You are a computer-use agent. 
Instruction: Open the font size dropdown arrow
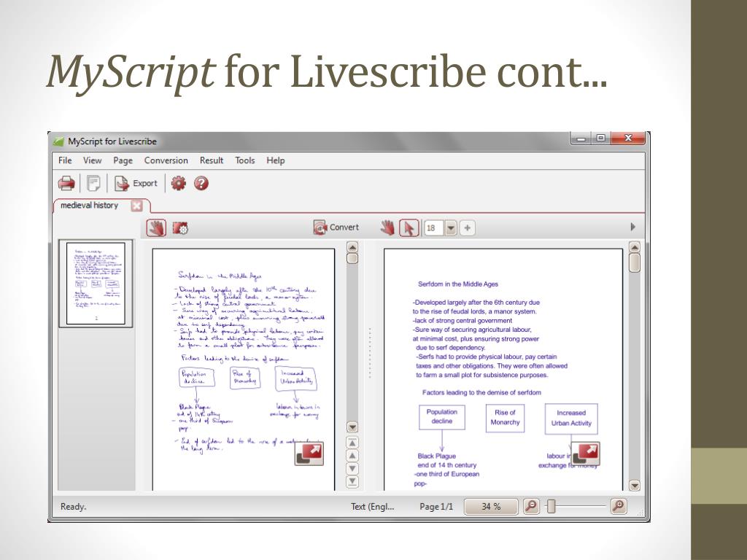point(451,228)
